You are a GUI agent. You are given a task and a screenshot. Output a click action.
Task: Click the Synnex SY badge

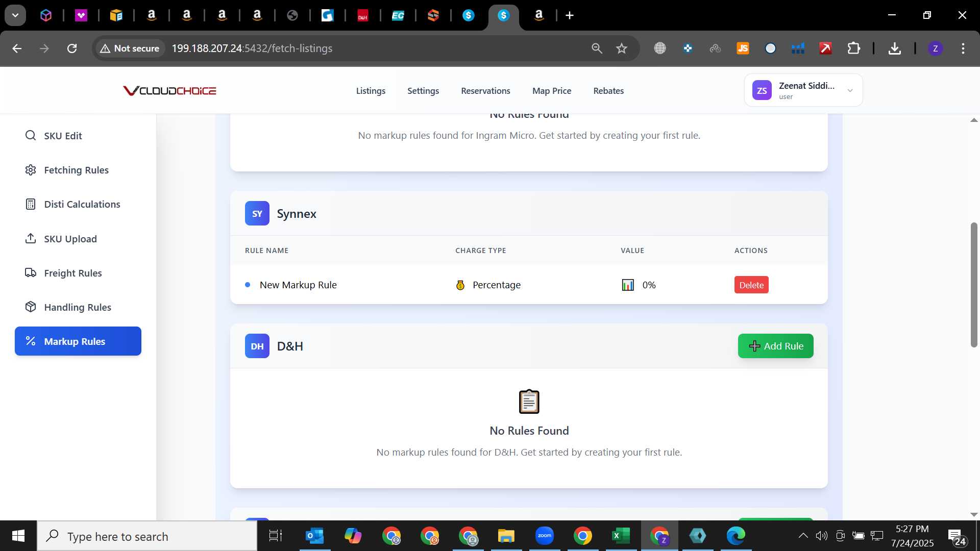(257, 213)
